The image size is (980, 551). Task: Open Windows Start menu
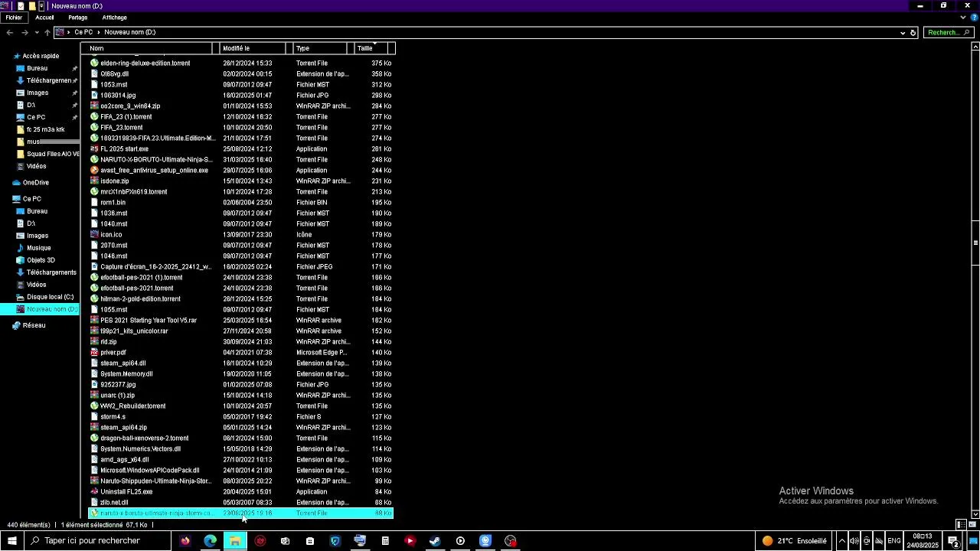coord(11,541)
